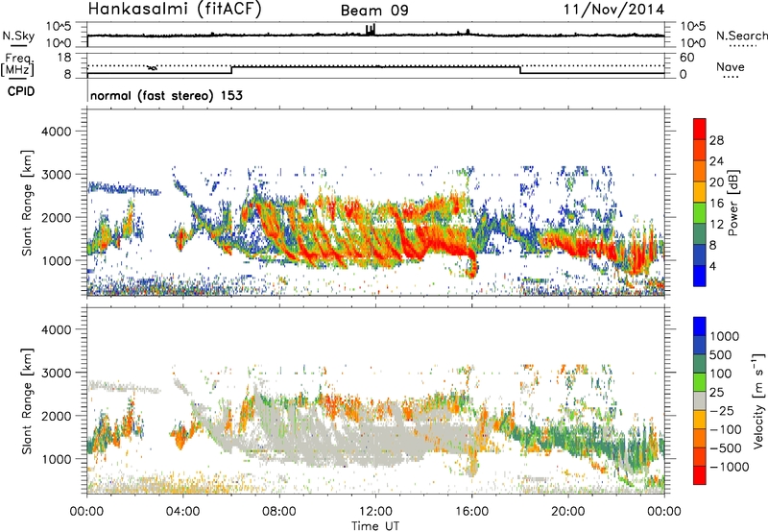Click the frequency step-up near 06:00 in Freq panel

click(231, 70)
